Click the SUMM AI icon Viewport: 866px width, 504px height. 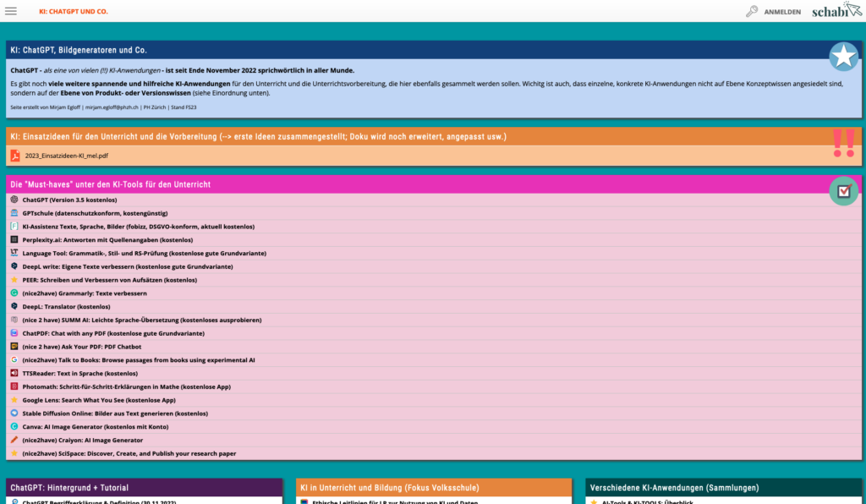pyautogui.click(x=14, y=319)
